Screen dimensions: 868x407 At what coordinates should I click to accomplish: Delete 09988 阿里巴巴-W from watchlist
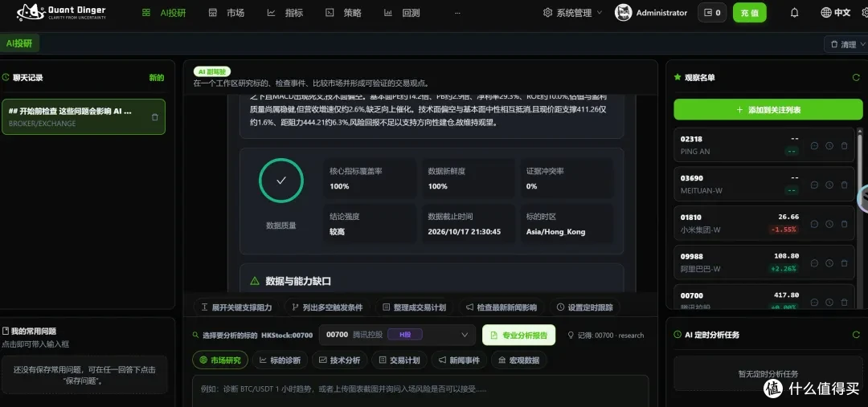(x=844, y=263)
